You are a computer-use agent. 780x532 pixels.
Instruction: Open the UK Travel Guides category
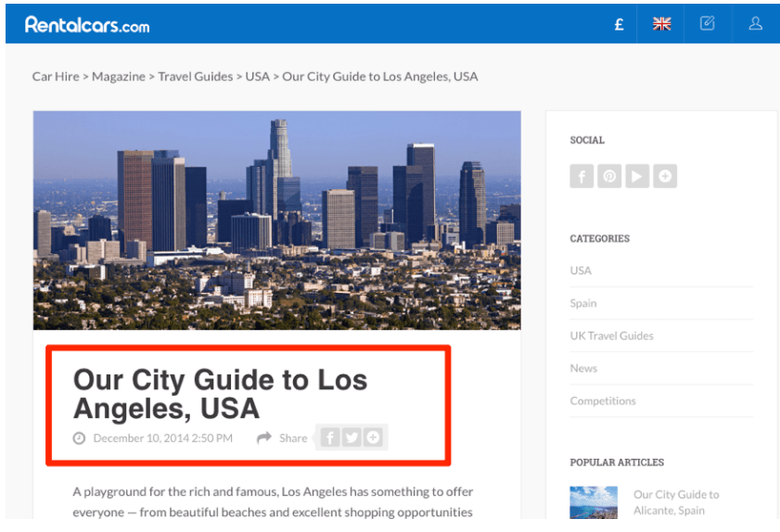coord(611,336)
